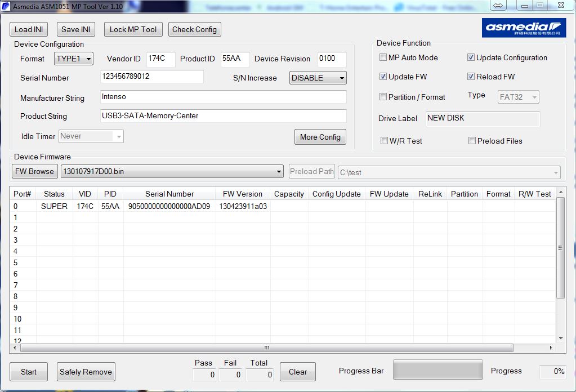Viewport: 576px width, 392px height.
Task: Click the PID column header
Action: click(110, 194)
